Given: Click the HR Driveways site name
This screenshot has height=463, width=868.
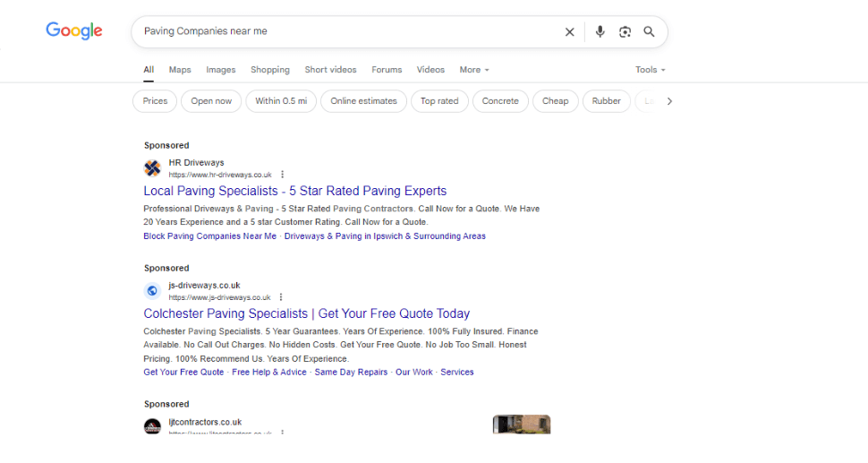Looking at the screenshot, I should [x=197, y=163].
